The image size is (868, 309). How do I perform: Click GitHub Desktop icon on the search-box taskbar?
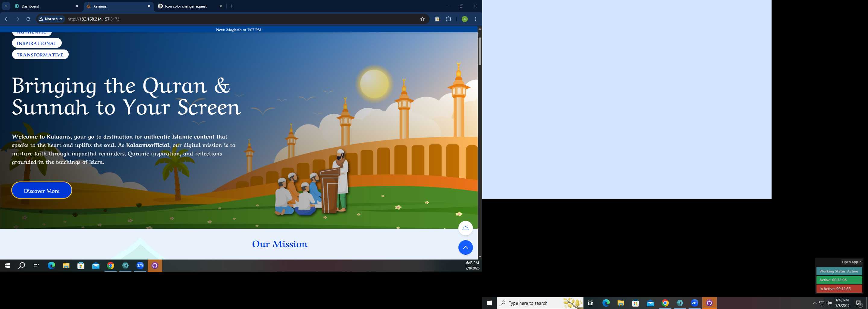click(710, 303)
